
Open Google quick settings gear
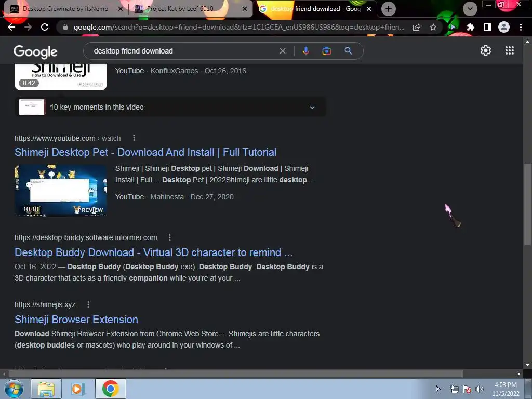click(x=486, y=50)
